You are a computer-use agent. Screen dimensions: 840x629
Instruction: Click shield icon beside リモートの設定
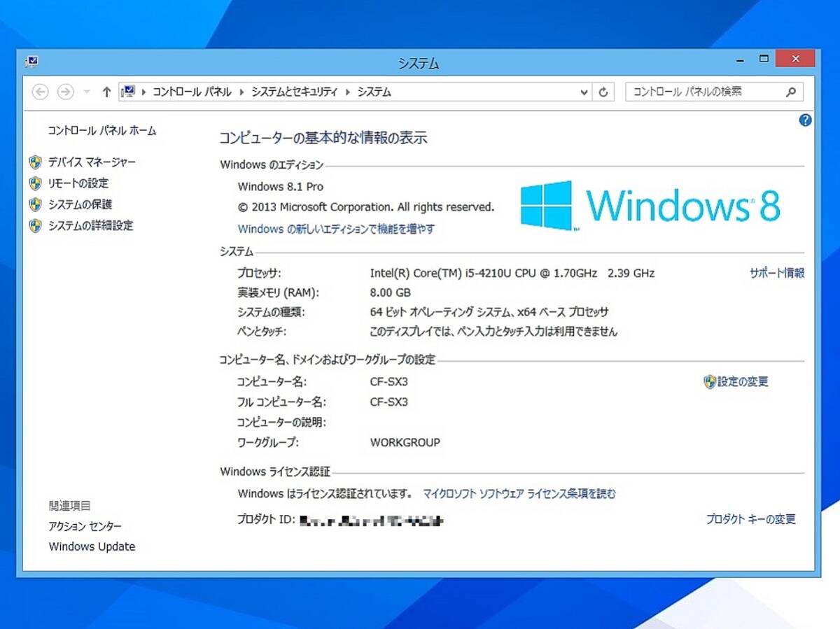pyautogui.click(x=36, y=183)
